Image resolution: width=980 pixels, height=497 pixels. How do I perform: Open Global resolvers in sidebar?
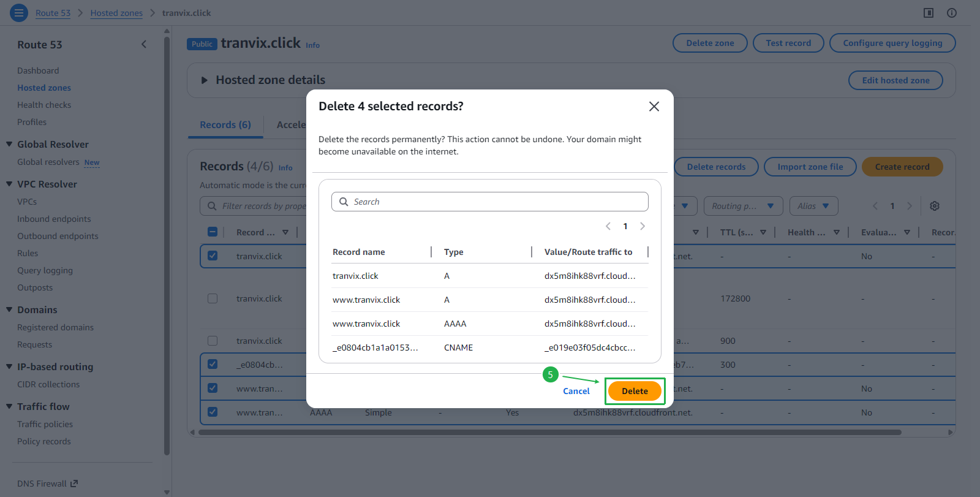pos(48,162)
